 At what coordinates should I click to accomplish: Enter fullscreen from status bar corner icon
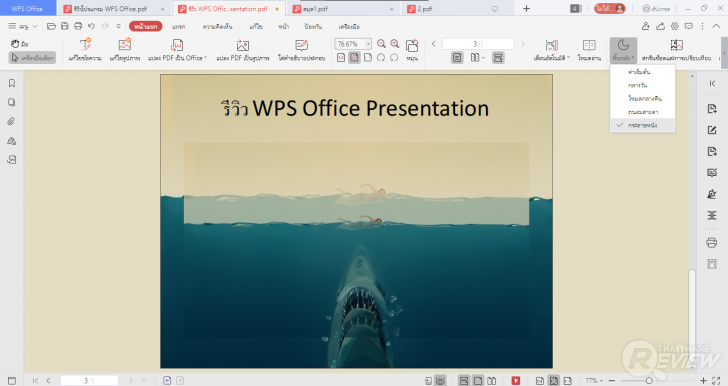717,380
